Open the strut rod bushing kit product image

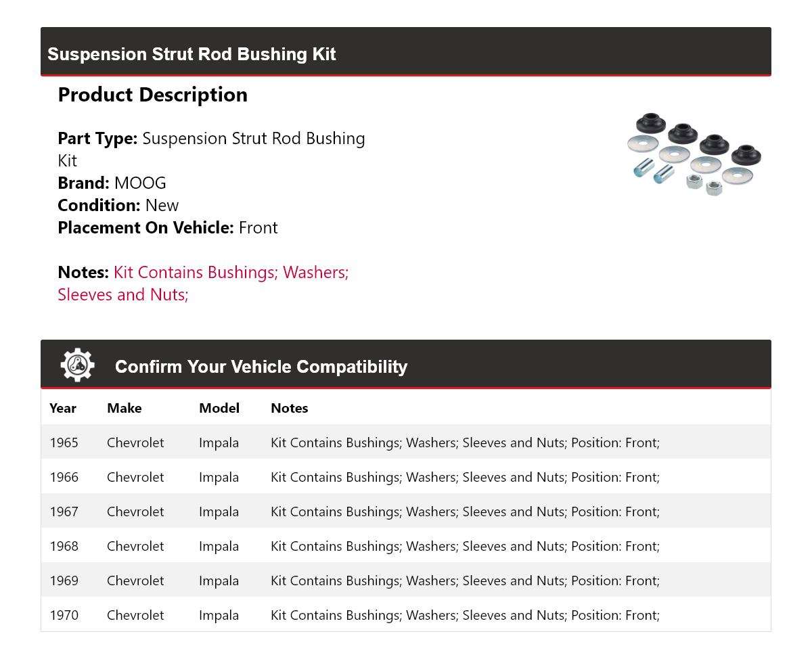click(694, 156)
